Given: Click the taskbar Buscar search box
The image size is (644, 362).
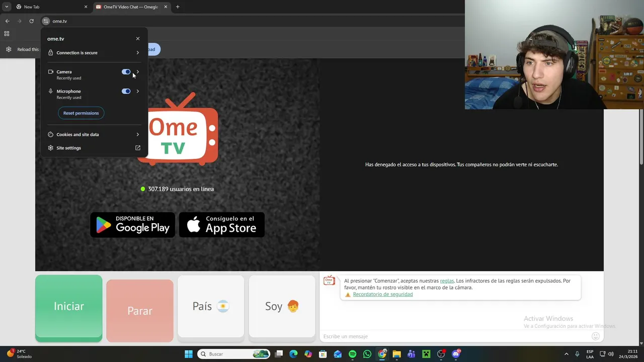Looking at the screenshot, I should point(233,354).
